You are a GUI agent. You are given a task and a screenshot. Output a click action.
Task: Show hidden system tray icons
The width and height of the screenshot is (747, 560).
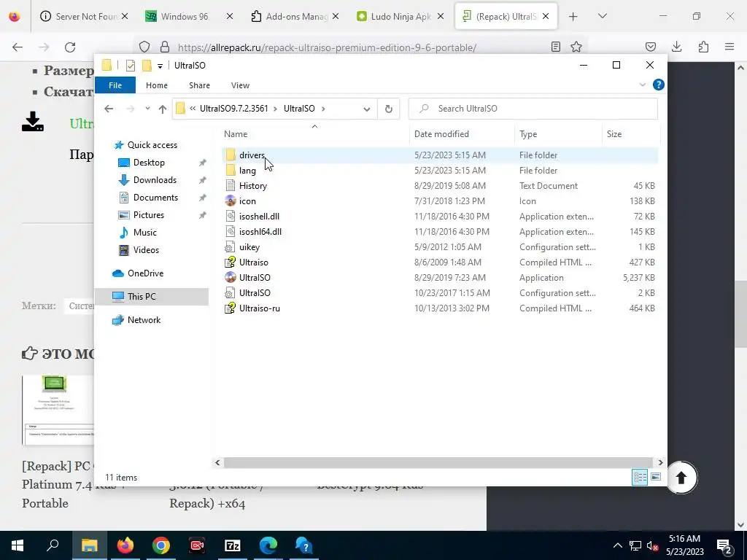click(x=617, y=545)
